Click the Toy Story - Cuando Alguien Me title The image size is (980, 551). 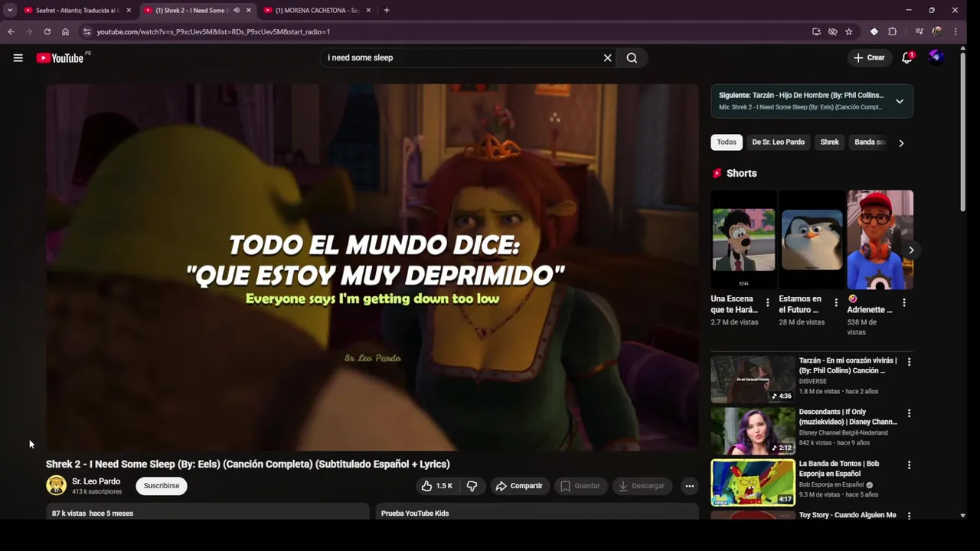(848, 515)
